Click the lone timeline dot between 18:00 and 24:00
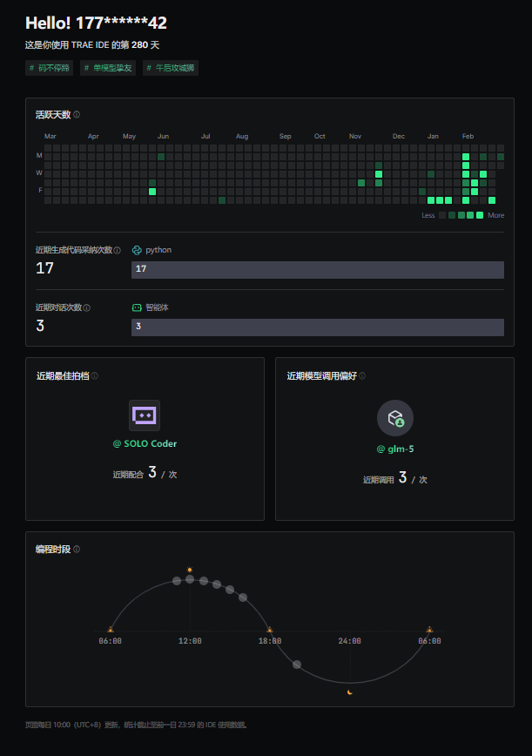 297,665
